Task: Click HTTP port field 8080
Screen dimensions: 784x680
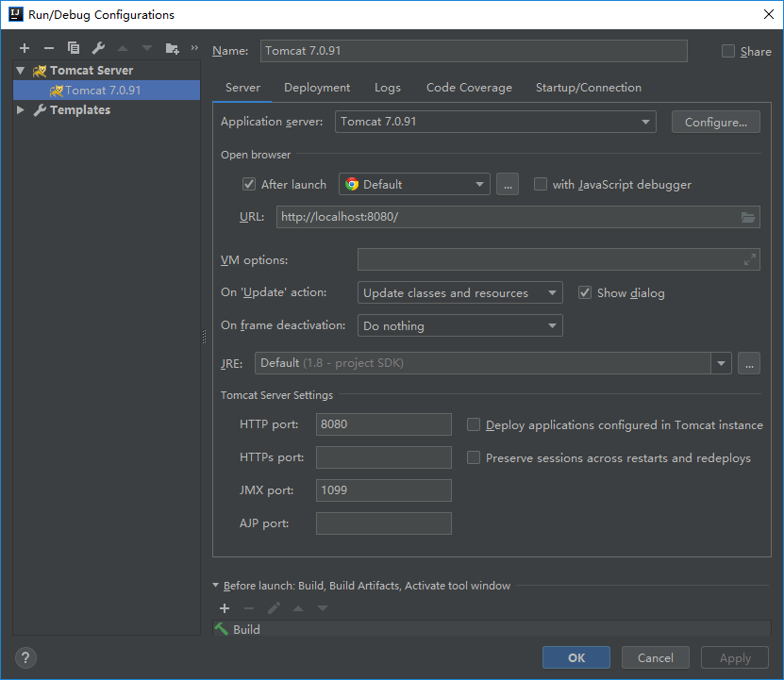Action: [x=383, y=424]
